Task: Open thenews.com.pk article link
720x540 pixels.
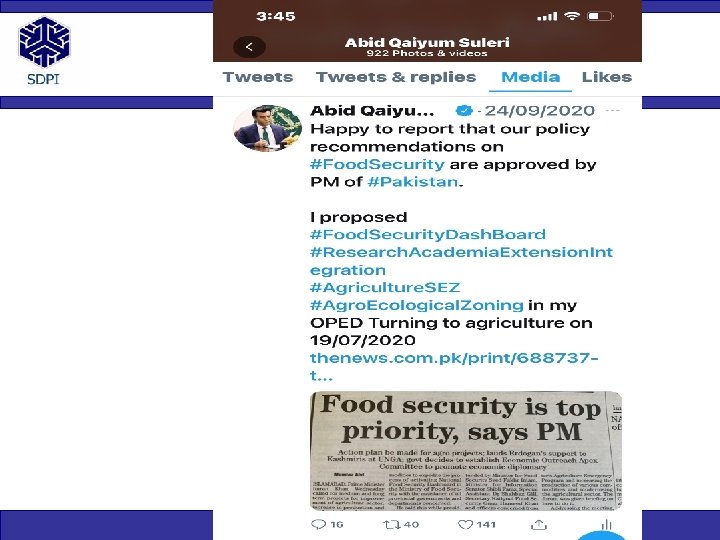Action: point(454,366)
